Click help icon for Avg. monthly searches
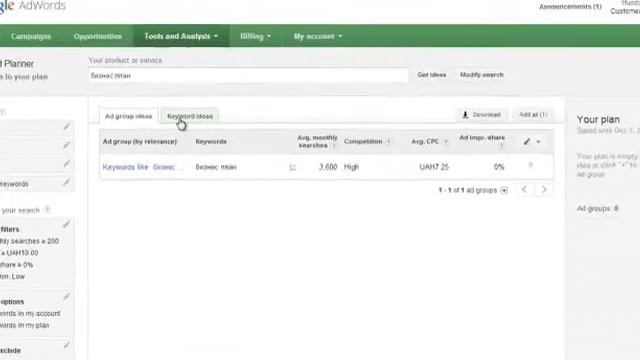 coord(333,146)
